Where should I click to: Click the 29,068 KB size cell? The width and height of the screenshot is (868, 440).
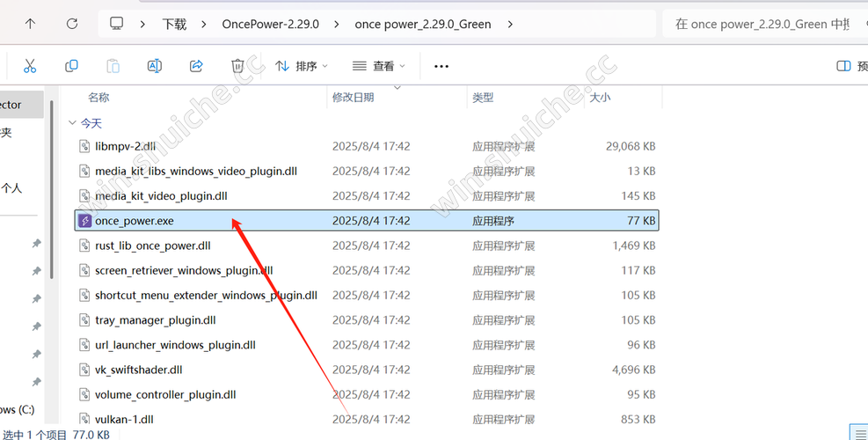[631, 146]
